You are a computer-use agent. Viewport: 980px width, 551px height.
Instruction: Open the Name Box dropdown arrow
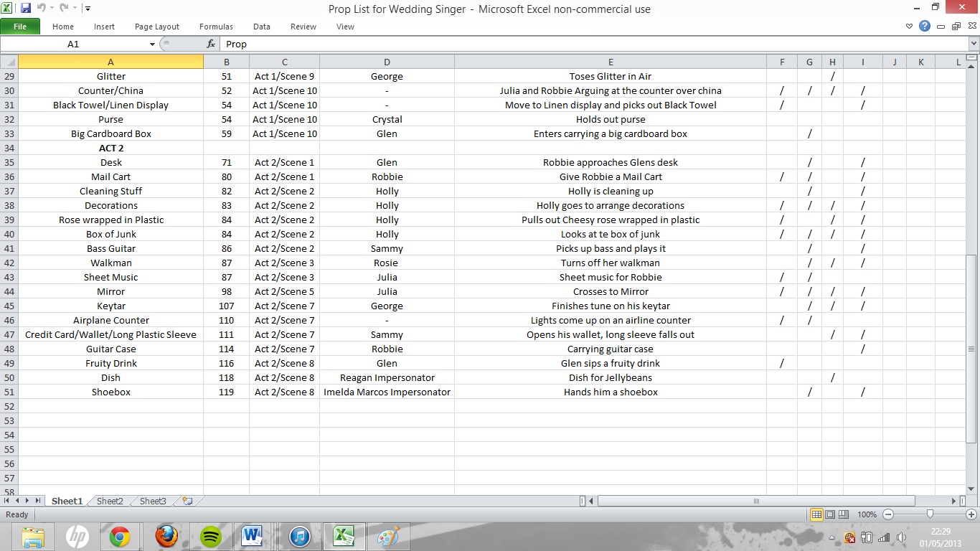[x=151, y=44]
